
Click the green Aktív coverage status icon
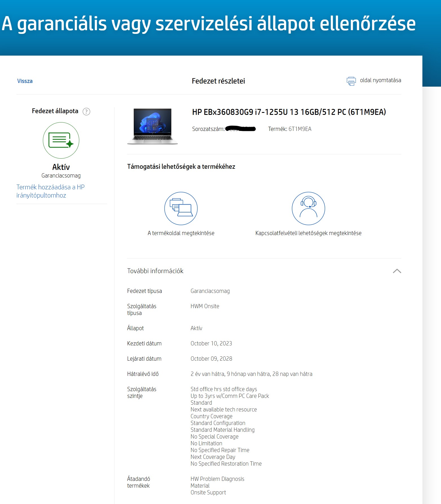tap(61, 140)
